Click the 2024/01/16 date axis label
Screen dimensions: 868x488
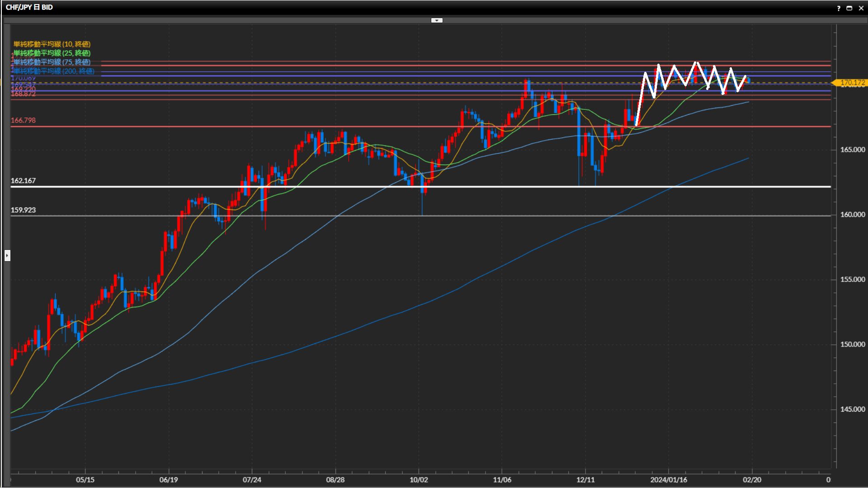pyautogui.click(x=668, y=479)
